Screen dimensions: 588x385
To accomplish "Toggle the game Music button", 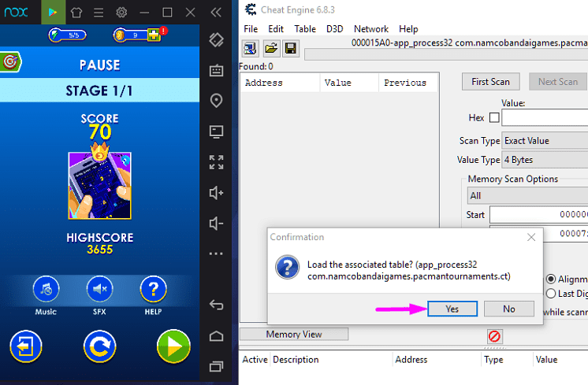I will pos(46,289).
